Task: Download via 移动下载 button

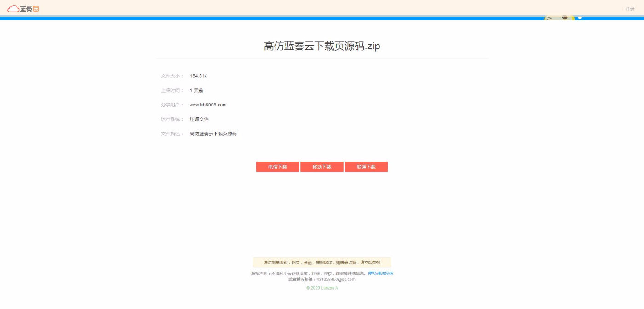Action: click(322, 167)
